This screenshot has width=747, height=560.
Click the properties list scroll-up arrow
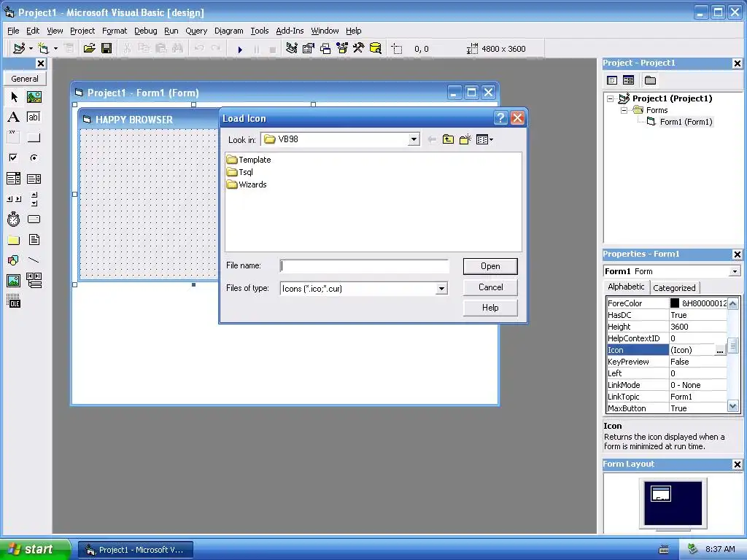(x=732, y=303)
